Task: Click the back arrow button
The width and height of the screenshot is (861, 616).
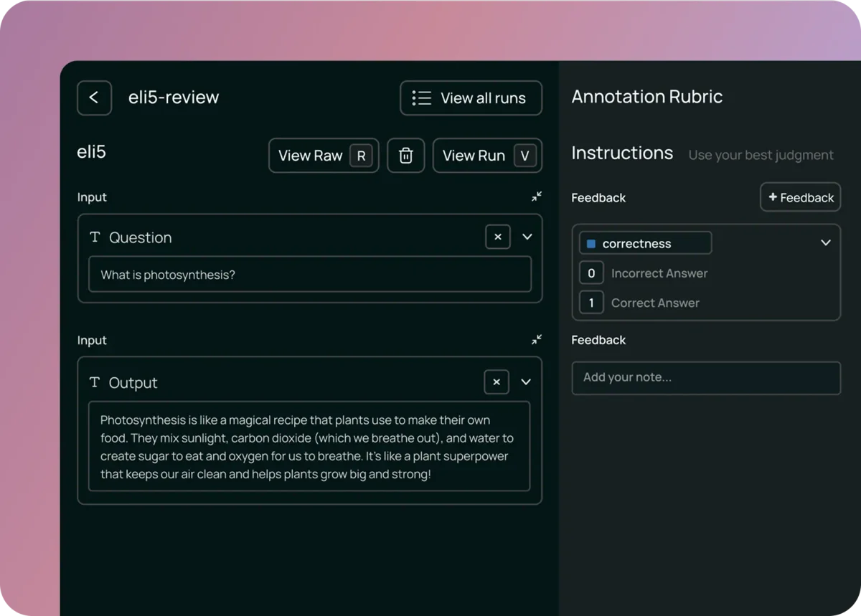Action: point(94,98)
